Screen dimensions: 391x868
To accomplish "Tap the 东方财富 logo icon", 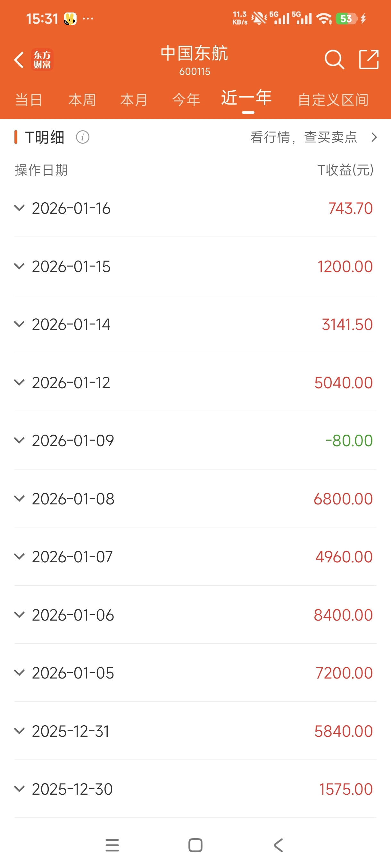I will (42, 60).
